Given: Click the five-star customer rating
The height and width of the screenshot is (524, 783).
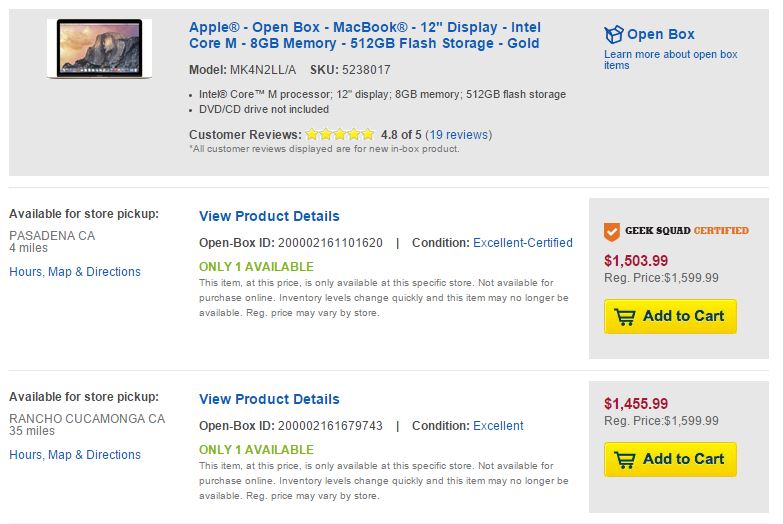Looking at the screenshot, I should tap(340, 134).
